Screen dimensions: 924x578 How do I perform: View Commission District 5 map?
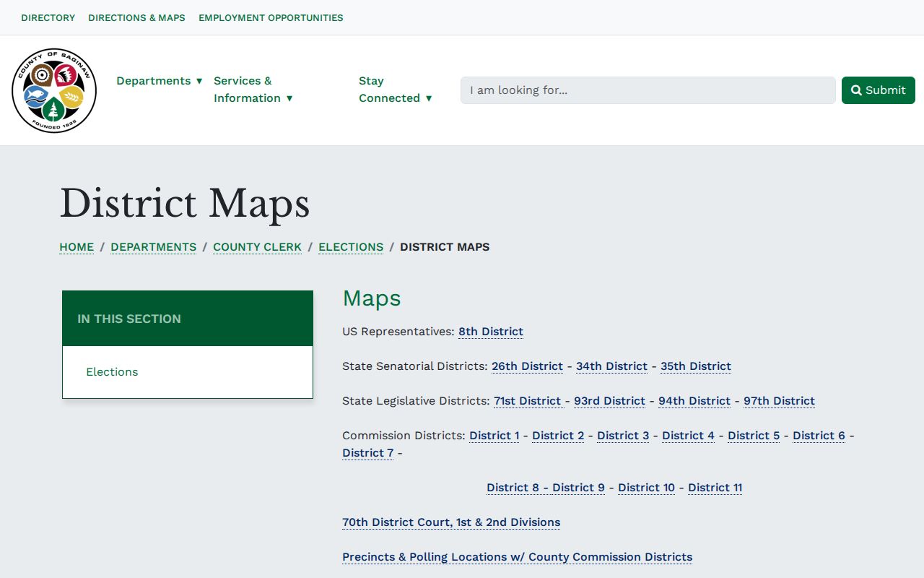(754, 436)
